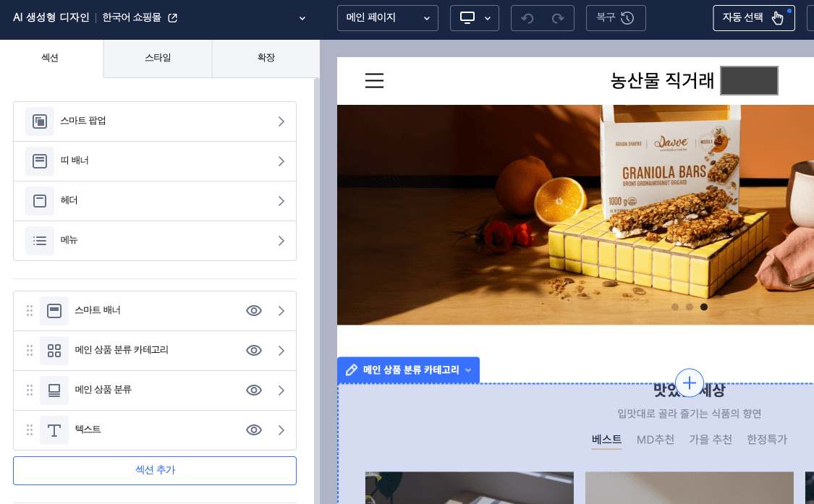Select the third banner carousel dot
The image size is (814, 504).
tap(704, 307)
